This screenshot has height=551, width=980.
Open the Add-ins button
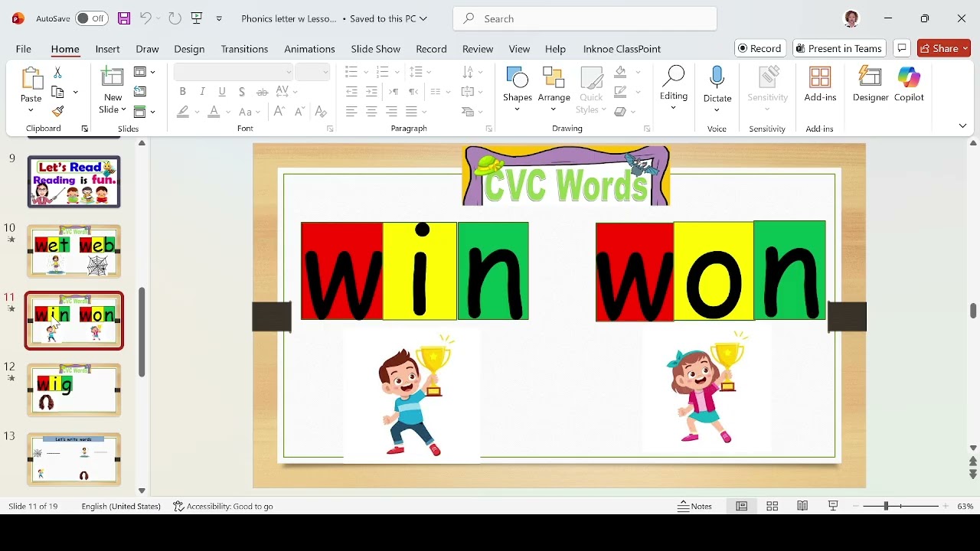click(820, 85)
